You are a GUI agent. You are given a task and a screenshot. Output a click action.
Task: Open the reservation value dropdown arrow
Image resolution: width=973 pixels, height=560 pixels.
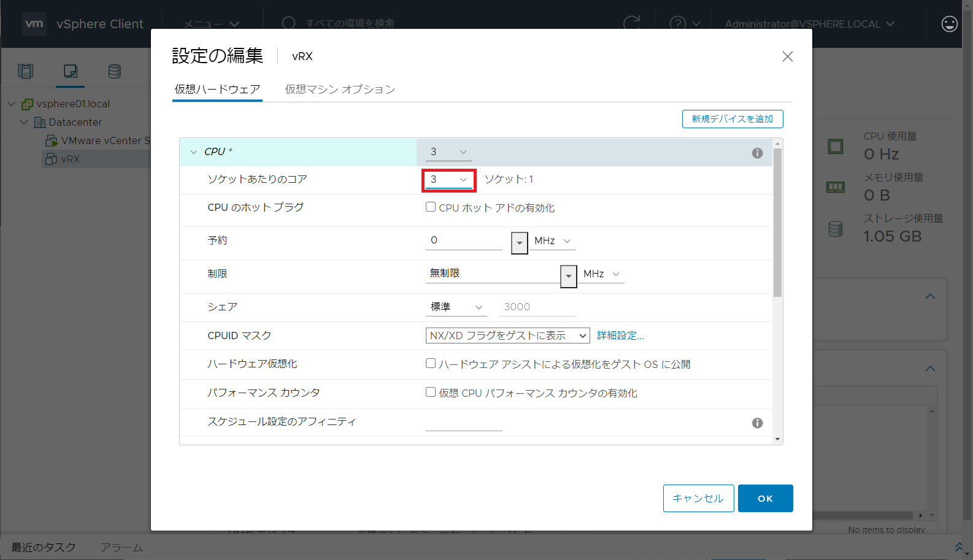520,243
